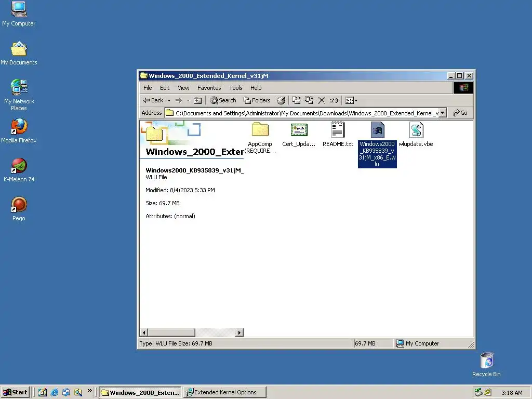
Task: Click the Move To toolbar icon
Action: 297,100
